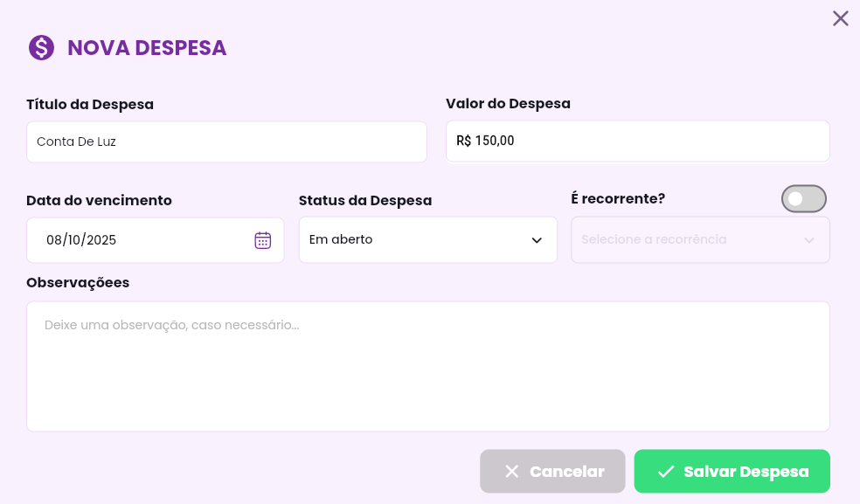Click the X icon inside Cancelar

512,472
